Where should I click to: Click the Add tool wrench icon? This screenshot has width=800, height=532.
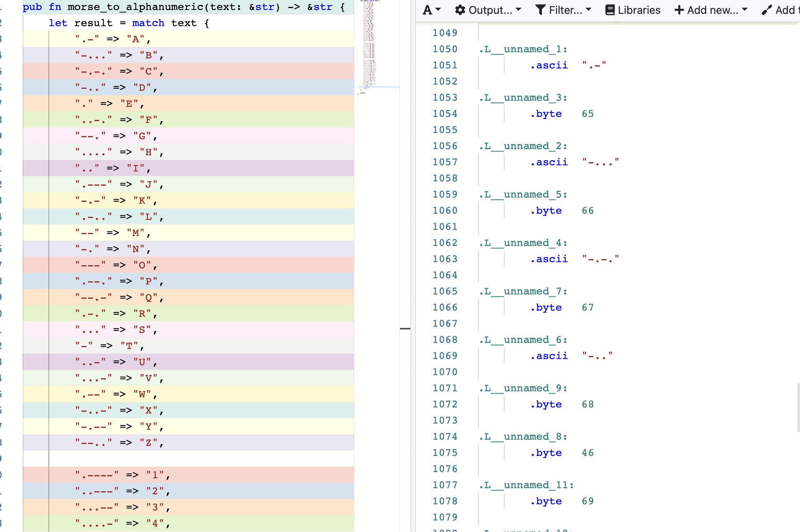tap(767, 10)
